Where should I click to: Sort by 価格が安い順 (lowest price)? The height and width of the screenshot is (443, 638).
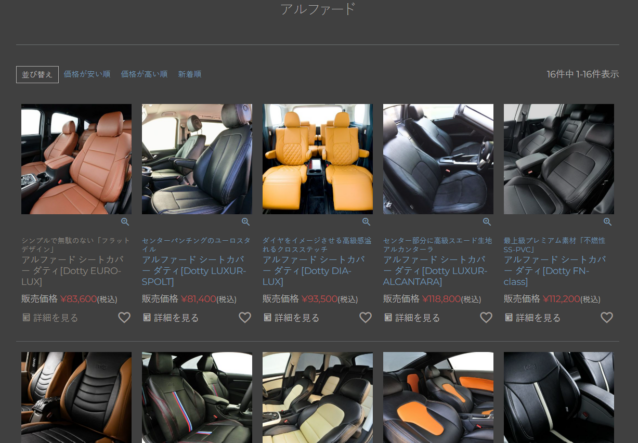coord(86,75)
